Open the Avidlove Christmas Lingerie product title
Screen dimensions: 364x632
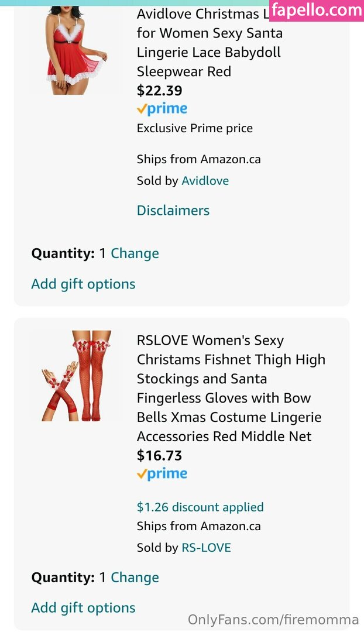(208, 42)
